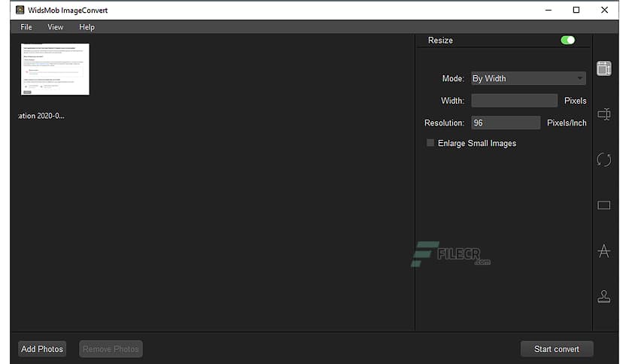Maximize the ImageConvert window

tap(576, 10)
